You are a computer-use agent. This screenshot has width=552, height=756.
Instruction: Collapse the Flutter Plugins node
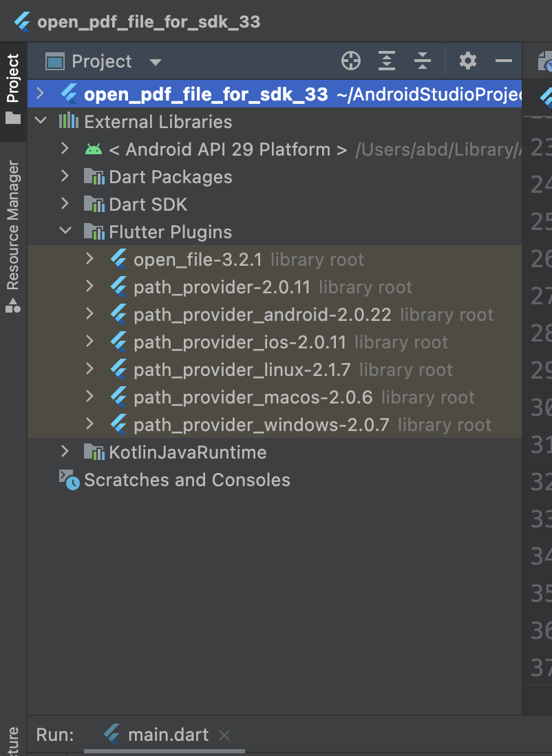65,231
